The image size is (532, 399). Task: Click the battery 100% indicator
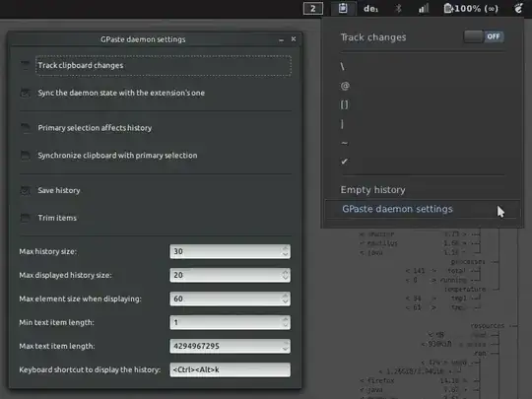tap(471, 9)
